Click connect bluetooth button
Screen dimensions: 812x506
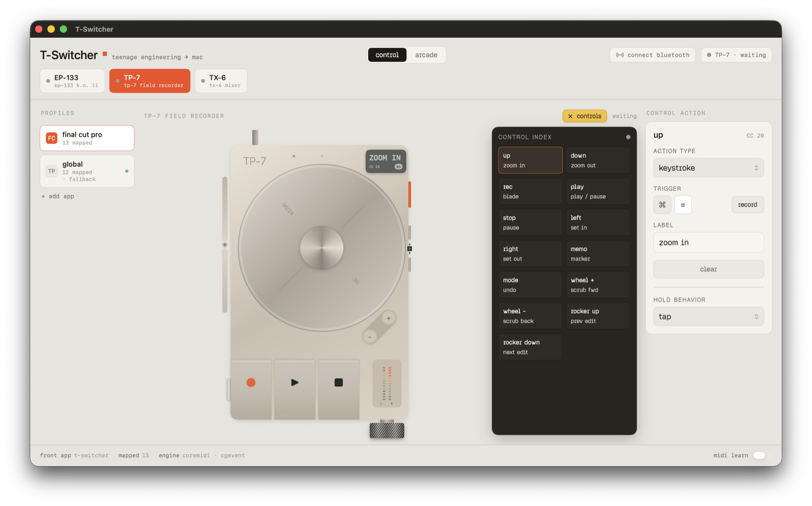(x=652, y=55)
